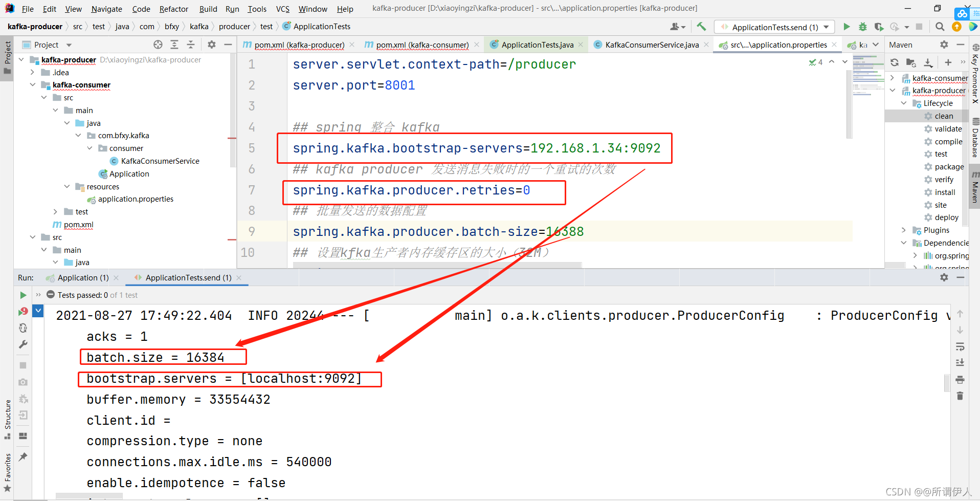Screen dimensions: 980x501
Task: Run tests with Coverage icon
Action: (x=879, y=27)
